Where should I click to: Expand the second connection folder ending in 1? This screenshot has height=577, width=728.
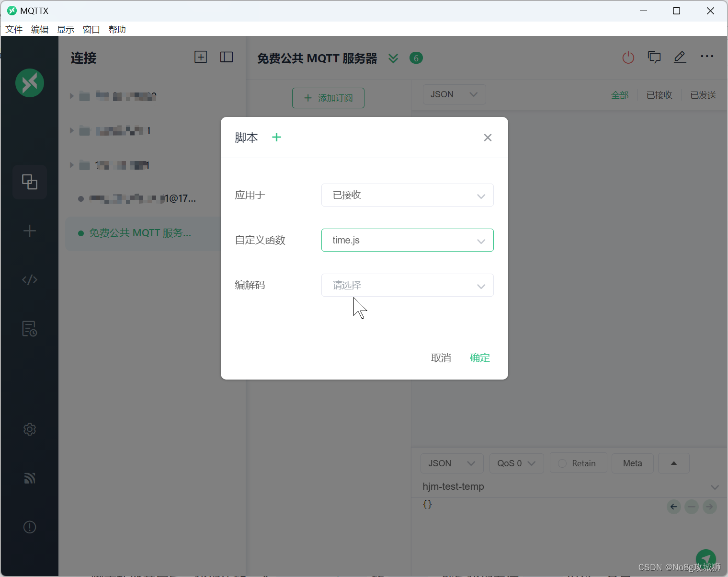72,130
